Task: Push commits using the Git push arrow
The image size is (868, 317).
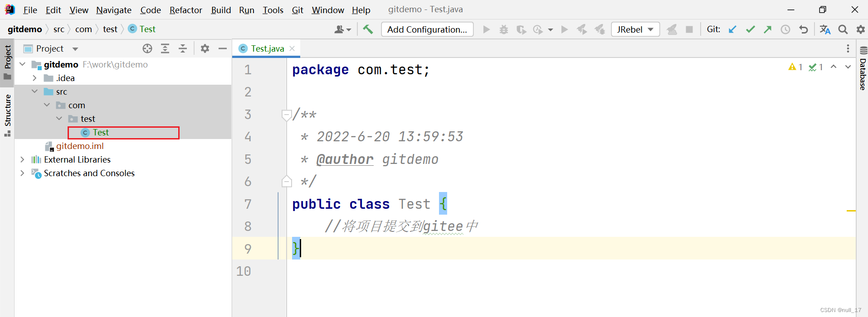Action: point(768,29)
